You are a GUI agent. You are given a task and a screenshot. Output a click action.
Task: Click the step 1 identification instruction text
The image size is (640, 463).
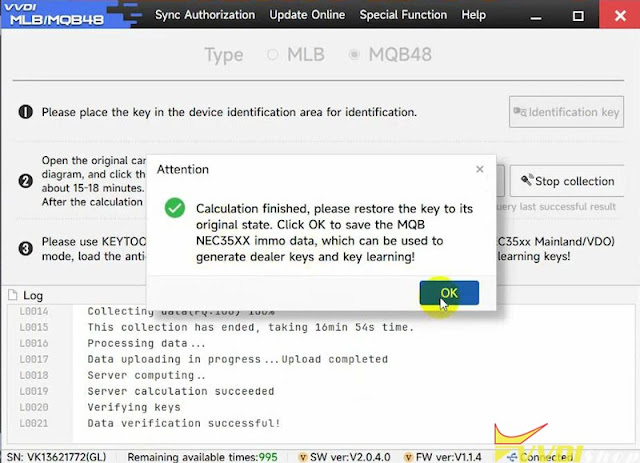229,112
